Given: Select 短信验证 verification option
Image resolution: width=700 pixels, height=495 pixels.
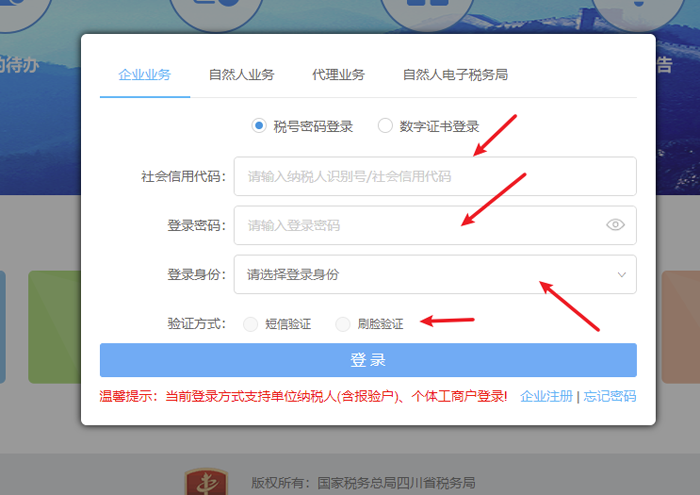Looking at the screenshot, I should click(250, 324).
